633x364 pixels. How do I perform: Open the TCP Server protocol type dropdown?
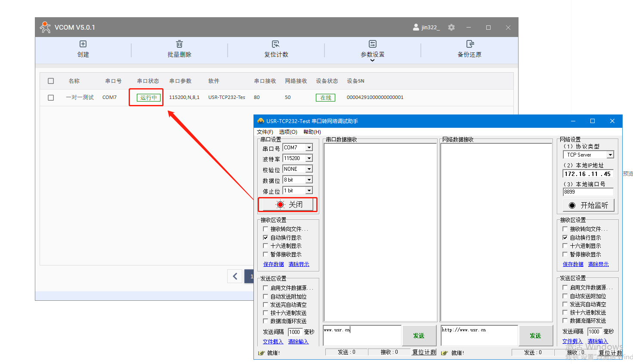click(x=610, y=155)
